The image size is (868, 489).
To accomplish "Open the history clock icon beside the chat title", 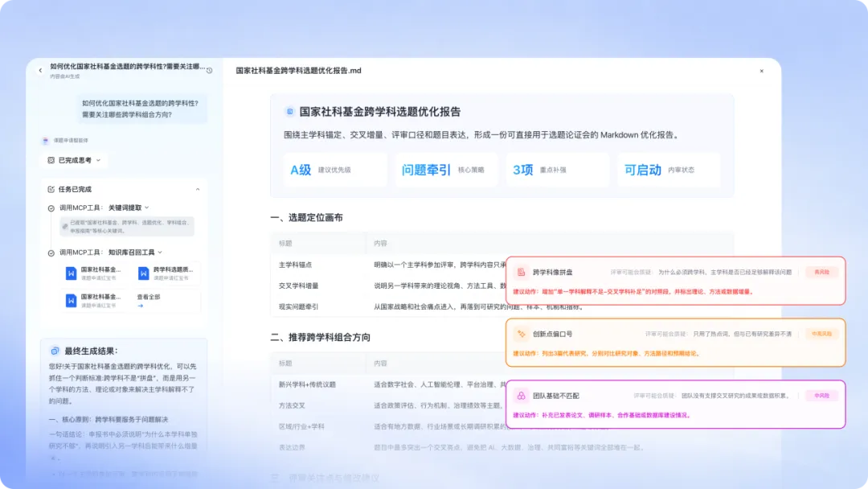I will 209,70.
